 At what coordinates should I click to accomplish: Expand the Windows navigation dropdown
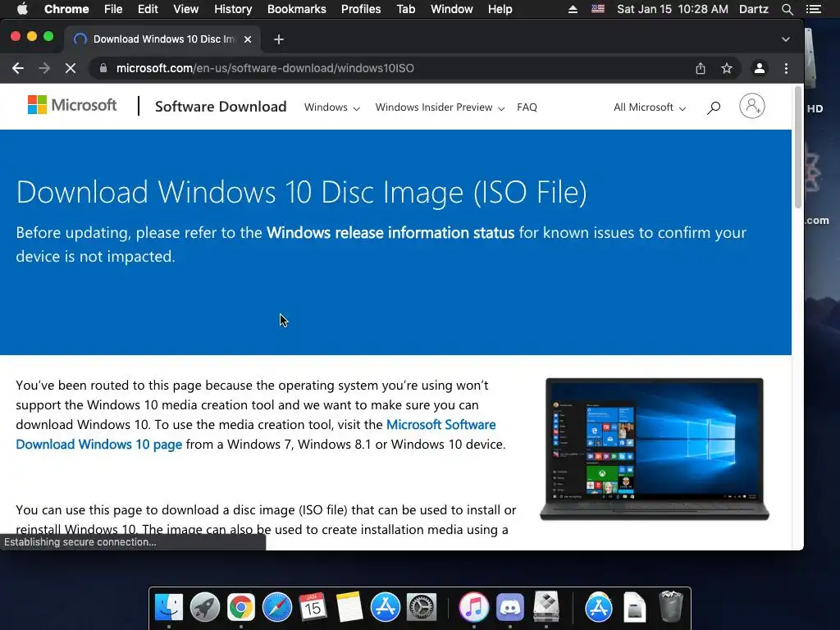[331, 107]
